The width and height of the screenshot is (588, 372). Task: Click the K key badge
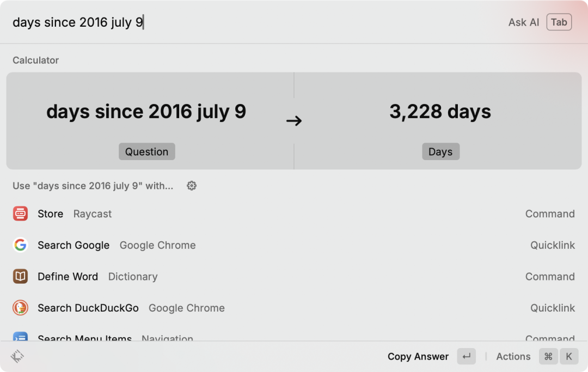coord(569,356)
